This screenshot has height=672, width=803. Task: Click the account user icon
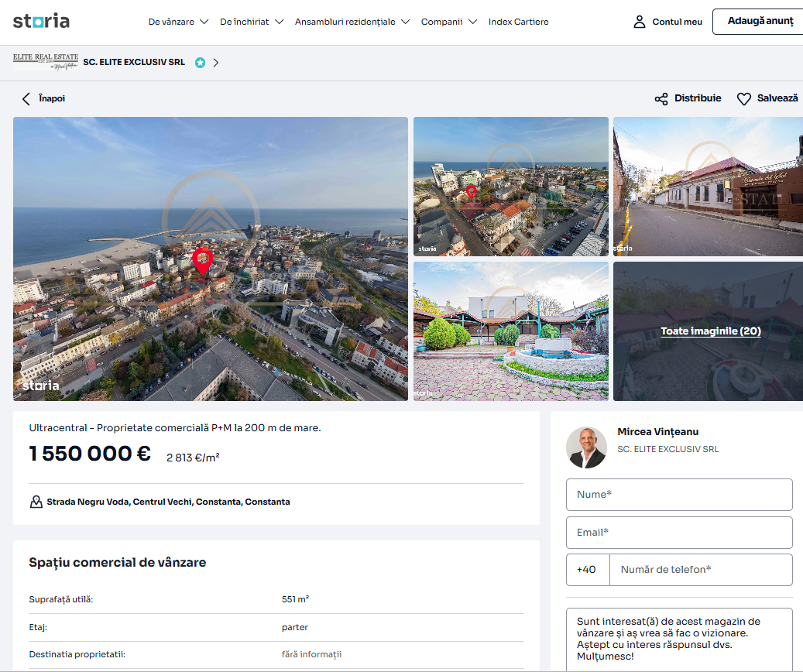(x=639, y=22)
